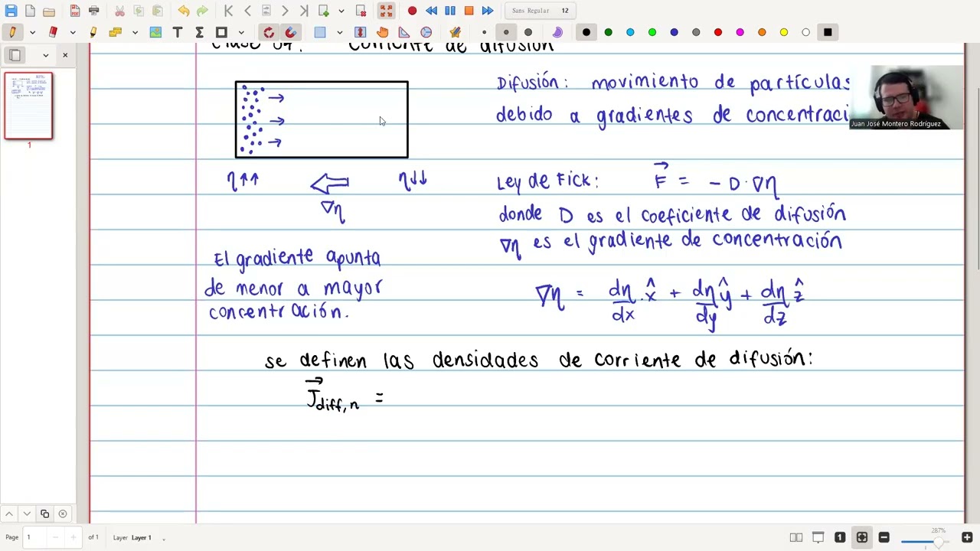Toggle the shape recognizer
The height and width of the screenshot is (551, 980).
269,32
